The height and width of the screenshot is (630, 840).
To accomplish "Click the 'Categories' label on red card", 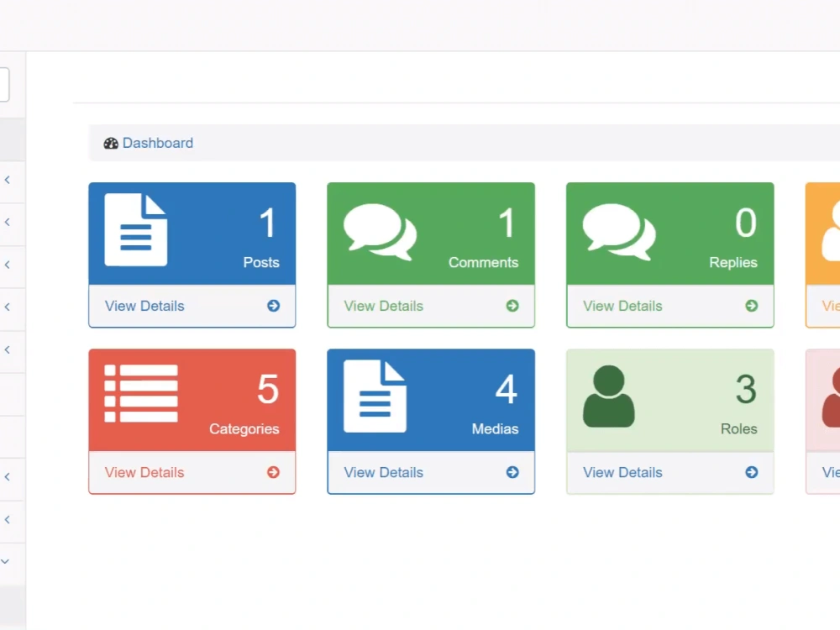I will tap(244, 429).
